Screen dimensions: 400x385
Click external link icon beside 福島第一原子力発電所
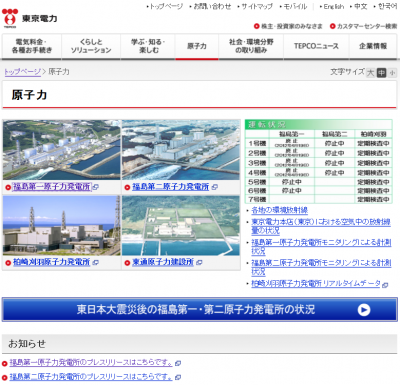click(96, 187)
